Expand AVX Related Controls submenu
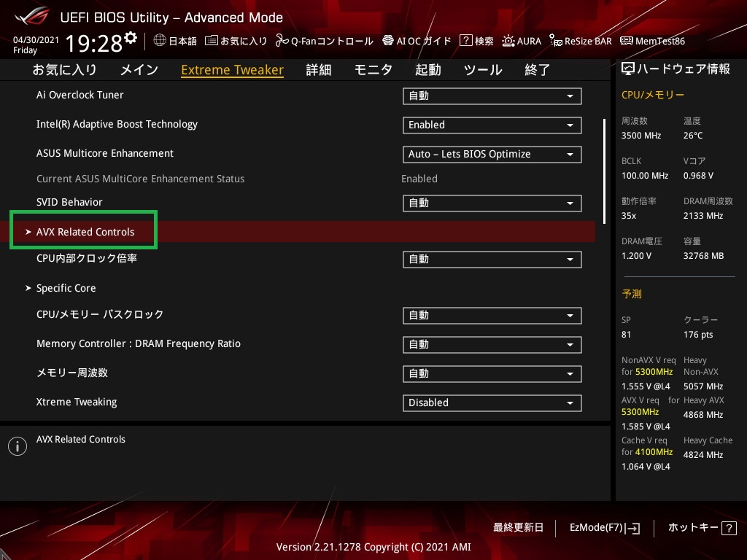The width and height of the screenshot is (747, 560). [298, 231]
